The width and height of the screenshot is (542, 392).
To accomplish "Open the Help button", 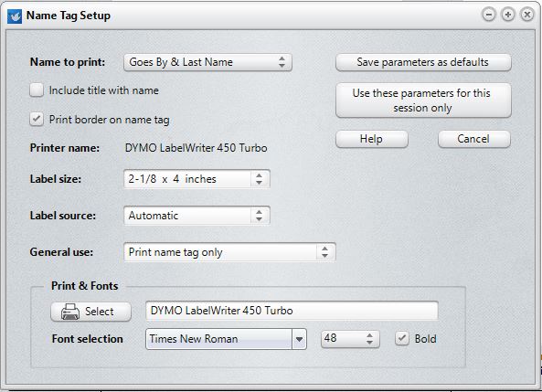I will tap(372, 139).
